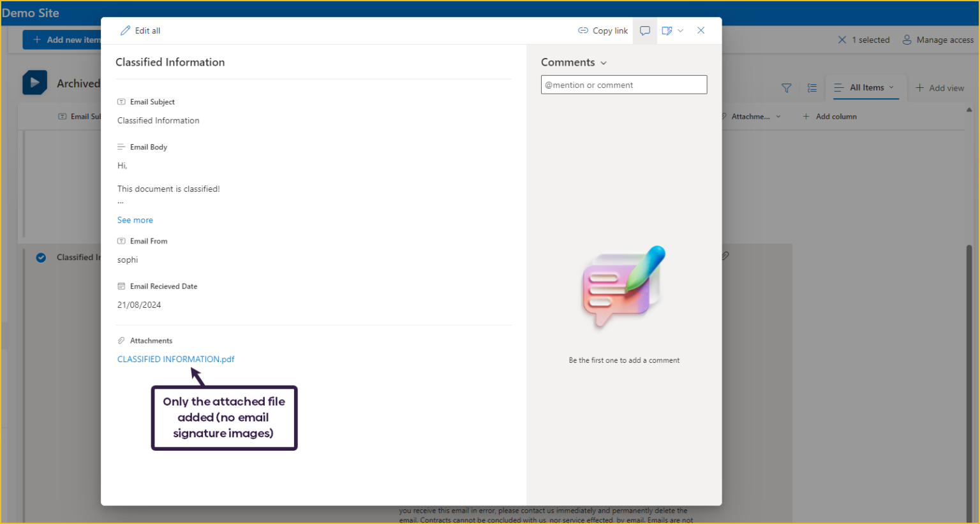Click the group-by list icon beside the filter

point(812,88)
